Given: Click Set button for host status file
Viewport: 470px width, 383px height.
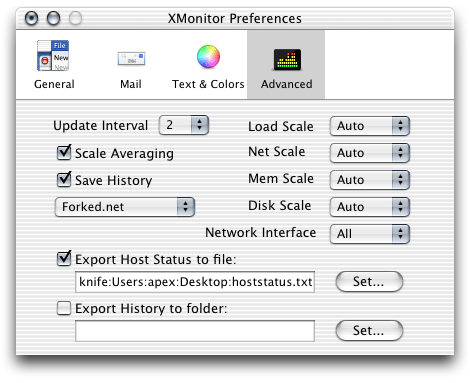Looking at the screenshot, I should tap(369, 282).
